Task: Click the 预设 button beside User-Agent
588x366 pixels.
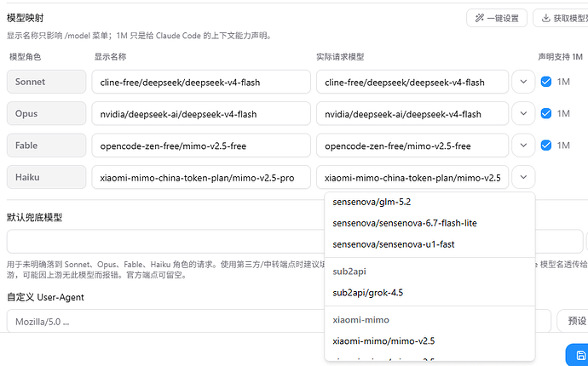Action: tap(573, 321)
